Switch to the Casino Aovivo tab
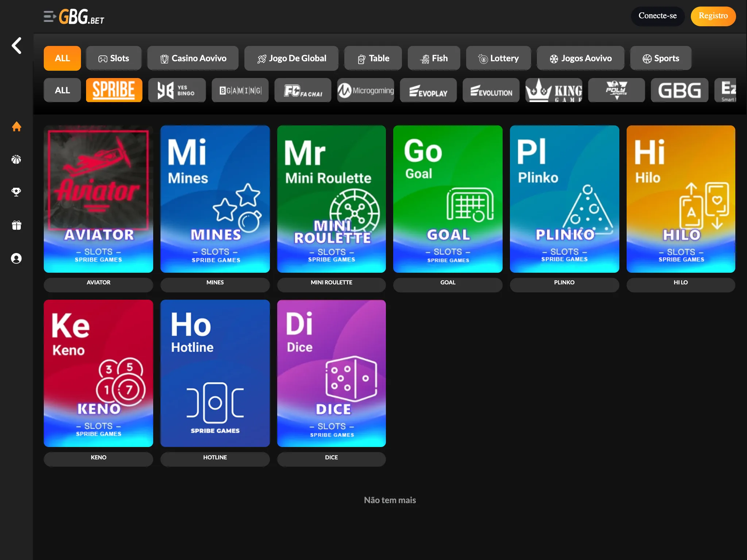 pos(193,58)
